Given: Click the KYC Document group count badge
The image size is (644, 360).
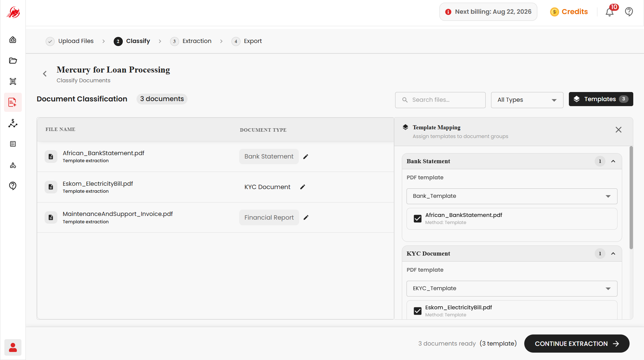Looking at the screenshot, I should point(600,254).
